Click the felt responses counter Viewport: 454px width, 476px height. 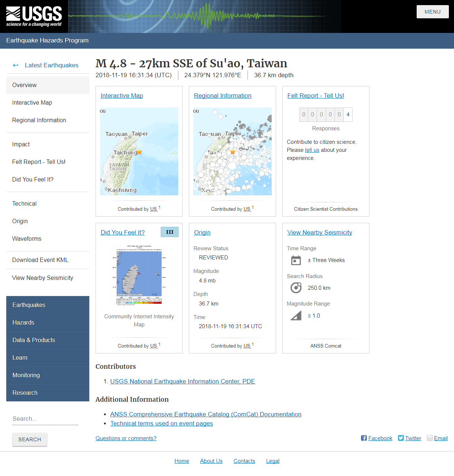326,115
